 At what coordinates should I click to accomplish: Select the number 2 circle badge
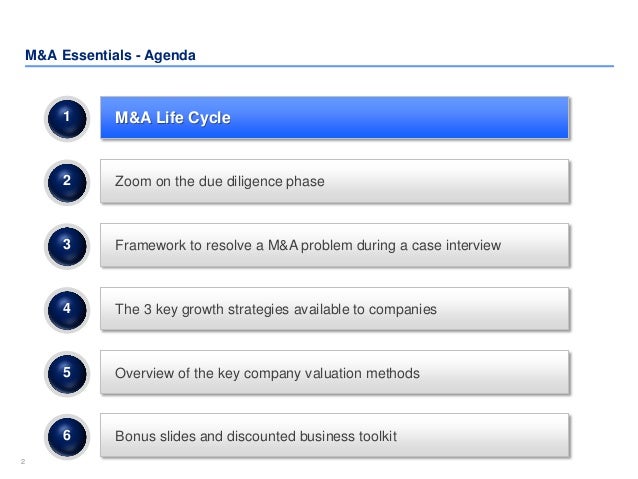pyautogui.click(x=66, y=183)
